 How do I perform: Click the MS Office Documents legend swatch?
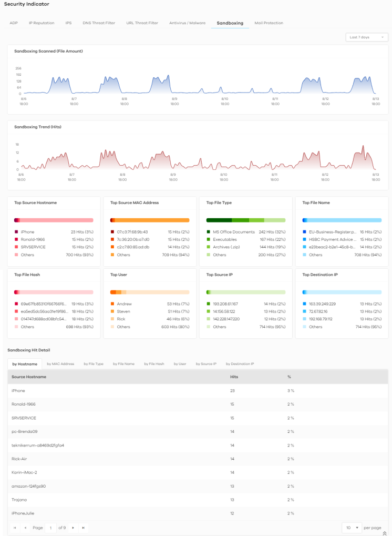[x=209, y=232]
